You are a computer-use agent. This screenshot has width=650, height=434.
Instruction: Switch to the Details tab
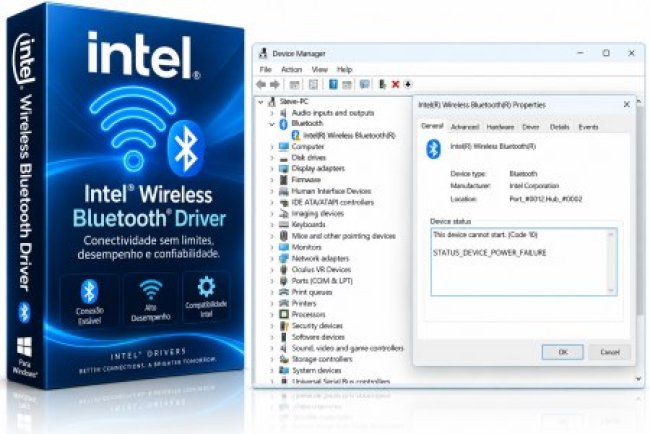pyautogui.click(x=559, y=127)
